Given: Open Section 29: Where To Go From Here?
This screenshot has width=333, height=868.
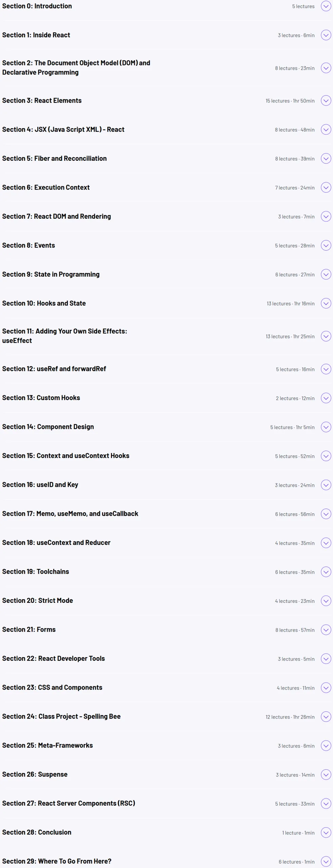Looking at the screenshot, I should (57, 862).
